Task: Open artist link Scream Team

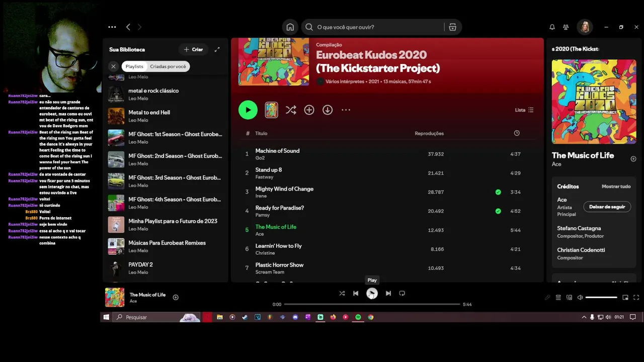Action: (270, 272)
